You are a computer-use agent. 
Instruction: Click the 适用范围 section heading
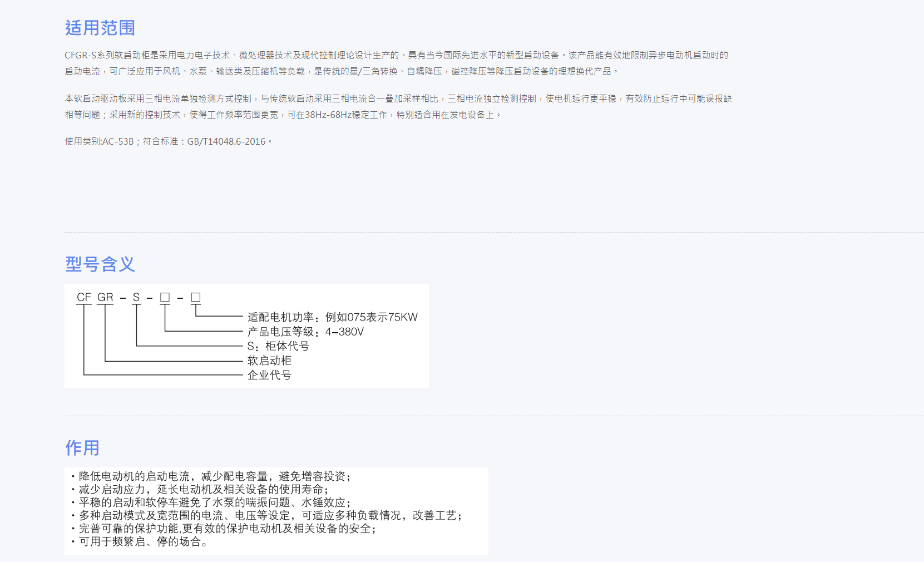tap(100, 28)
